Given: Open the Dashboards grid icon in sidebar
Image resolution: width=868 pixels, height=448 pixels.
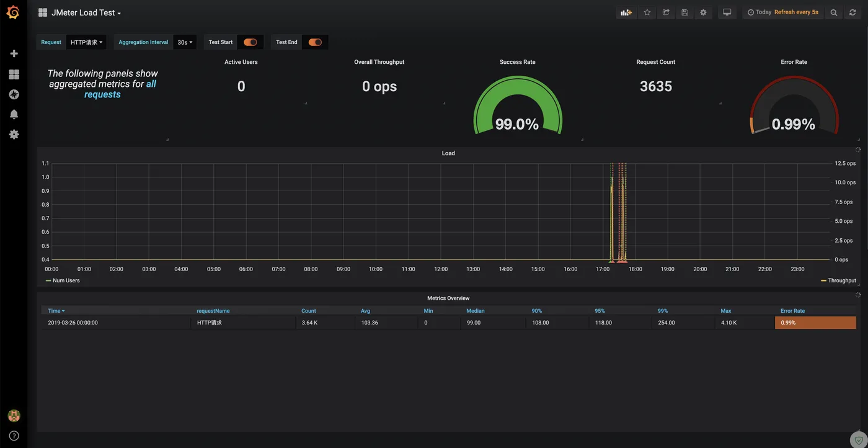Looking at the screenshot, I should [14, 74].
